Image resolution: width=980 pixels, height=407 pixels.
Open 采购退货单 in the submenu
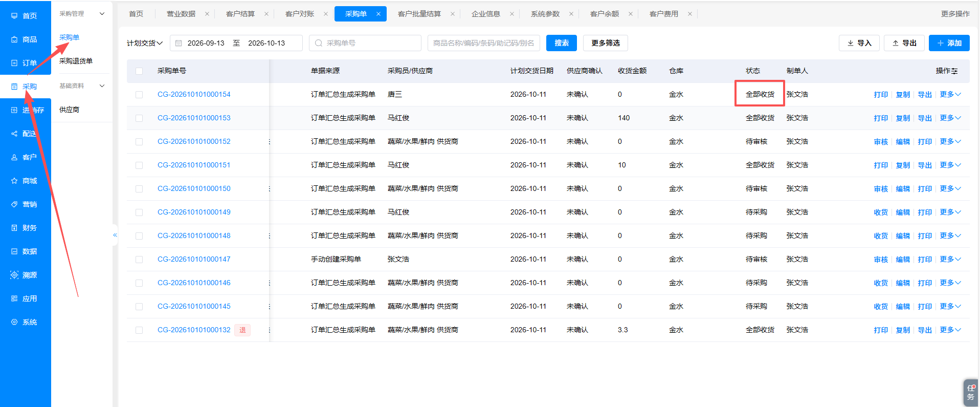pos(76,61)
